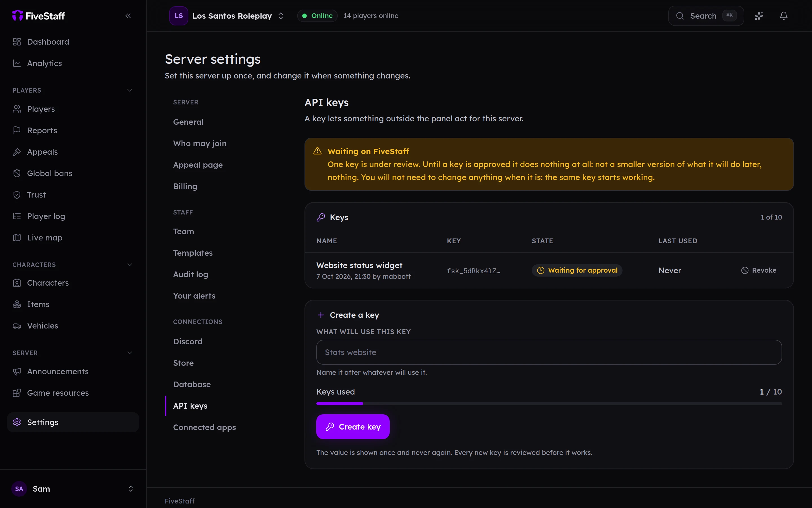Open the Search box in the header
Viewport: 812px width, 508px height.
706,16
